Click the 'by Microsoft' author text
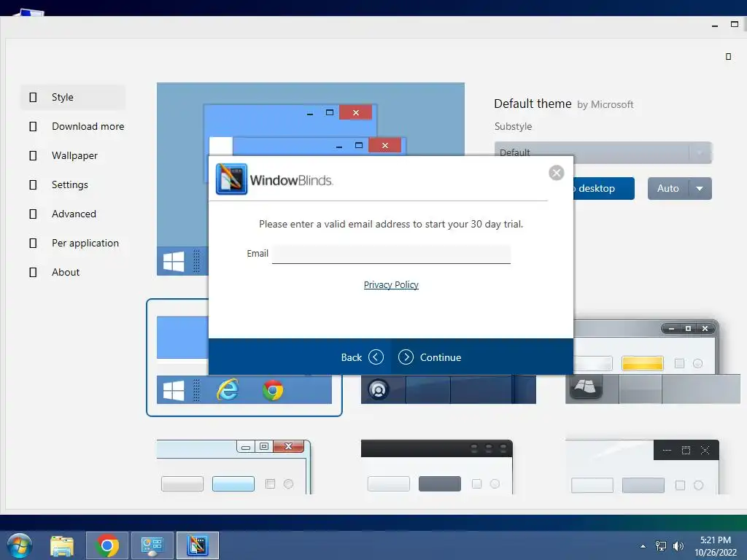747x560 pixels. coord(605,105)
